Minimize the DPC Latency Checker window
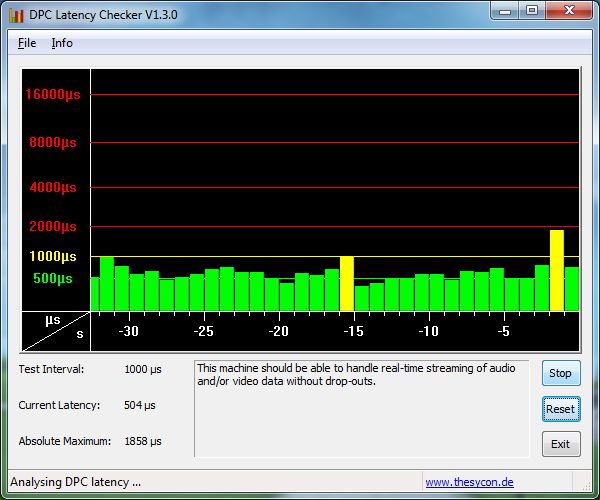600x500 pixels. coord(505,11)
